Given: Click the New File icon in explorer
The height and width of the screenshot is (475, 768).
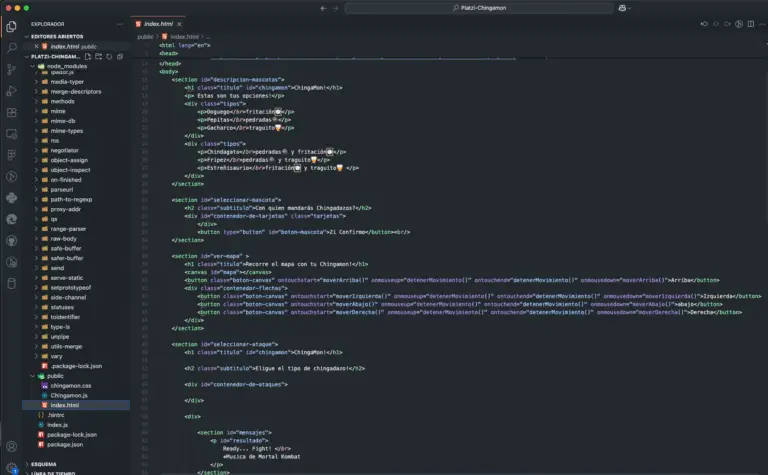Looking at the screenshot, I should click(x=88, y=57).
